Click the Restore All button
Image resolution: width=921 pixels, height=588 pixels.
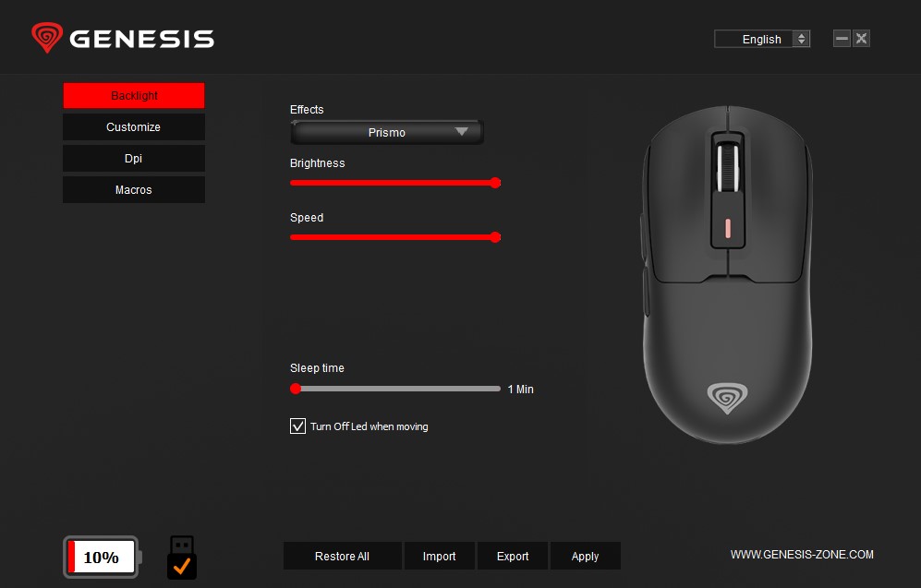point(343,557)
